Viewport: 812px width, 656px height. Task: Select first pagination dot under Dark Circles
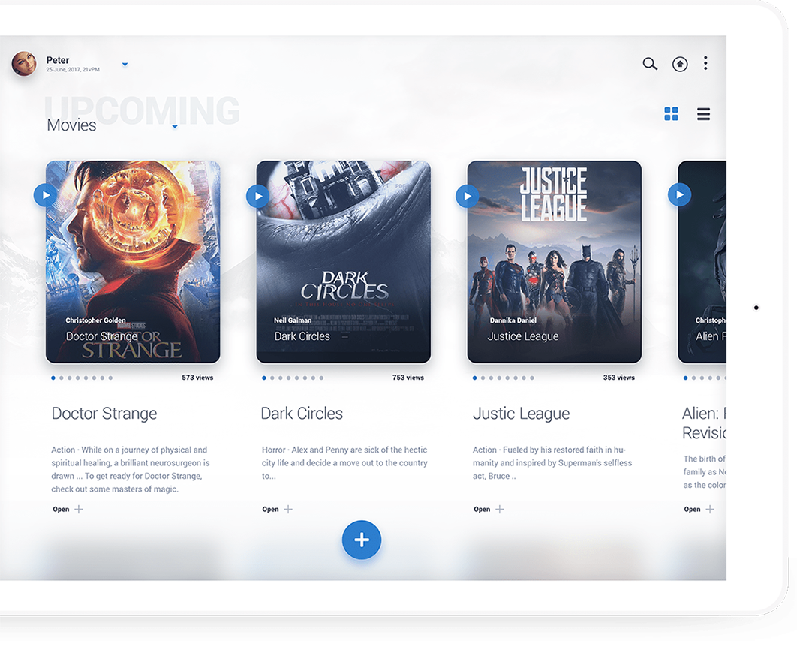(264, 378)
